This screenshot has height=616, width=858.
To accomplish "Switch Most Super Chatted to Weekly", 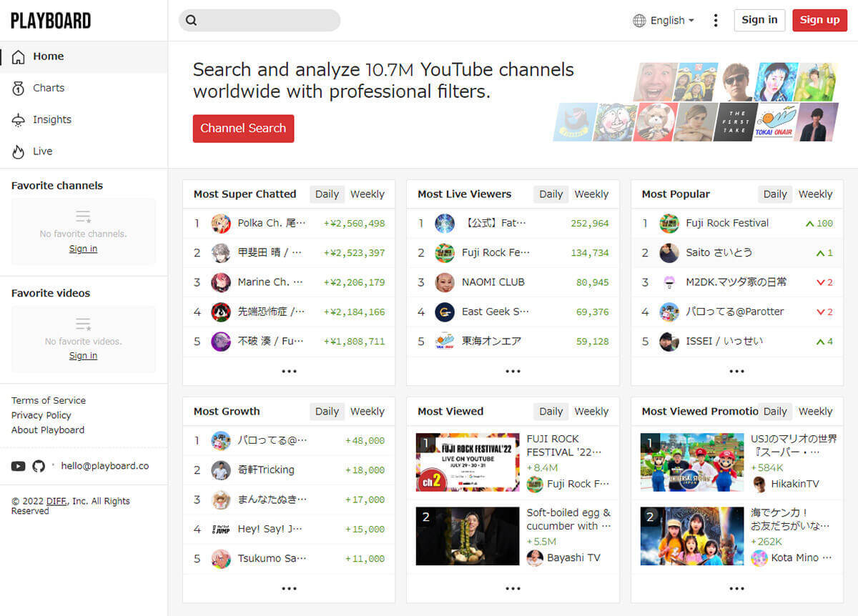I will (368, 194).
